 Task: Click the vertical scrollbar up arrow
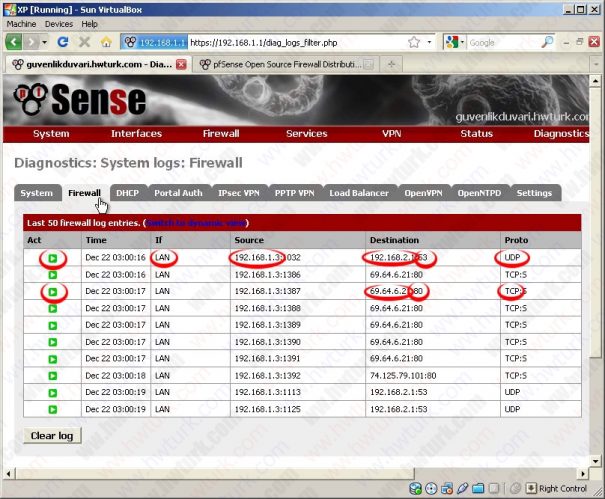[x=595, y=81]
